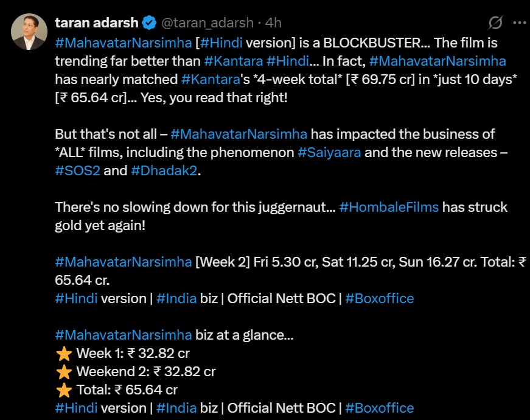Viewport: 530px width, 420px height.
Task: Open the tweet's more options menu
Action: click(518, 23)
